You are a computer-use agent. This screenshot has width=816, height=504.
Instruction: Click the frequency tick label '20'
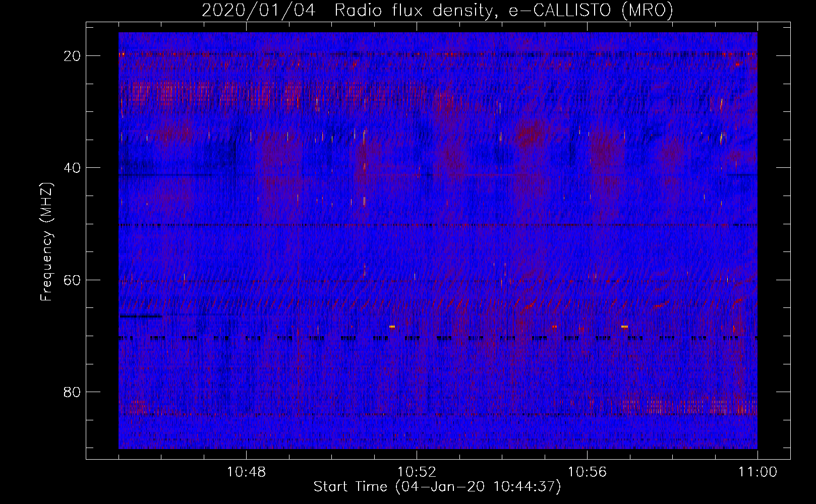point(73,56)
